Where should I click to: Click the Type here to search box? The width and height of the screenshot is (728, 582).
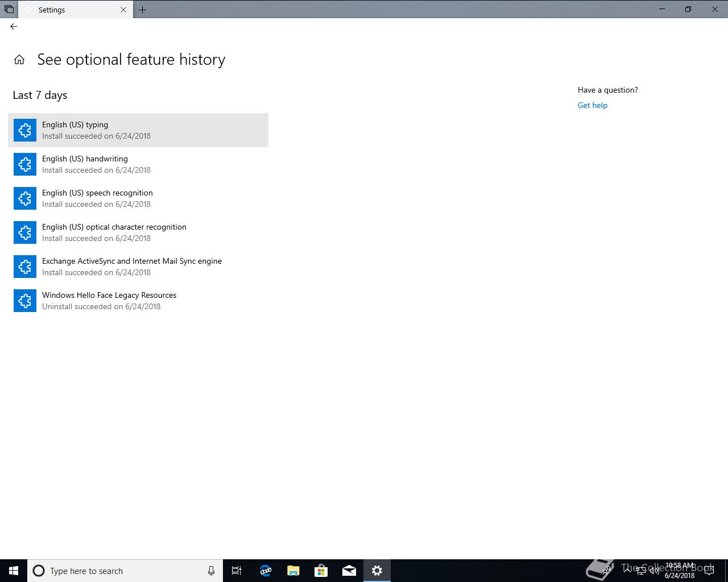pos(125,571)
